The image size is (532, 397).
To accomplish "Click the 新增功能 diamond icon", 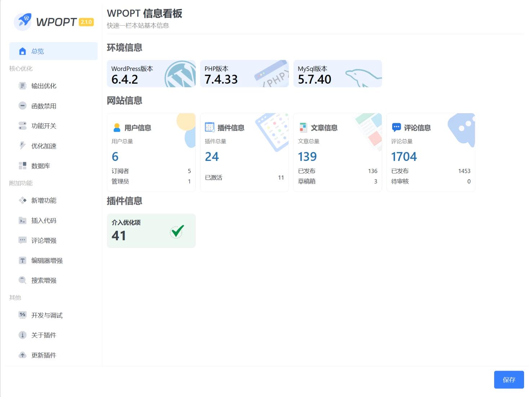I will click(22, 200).
